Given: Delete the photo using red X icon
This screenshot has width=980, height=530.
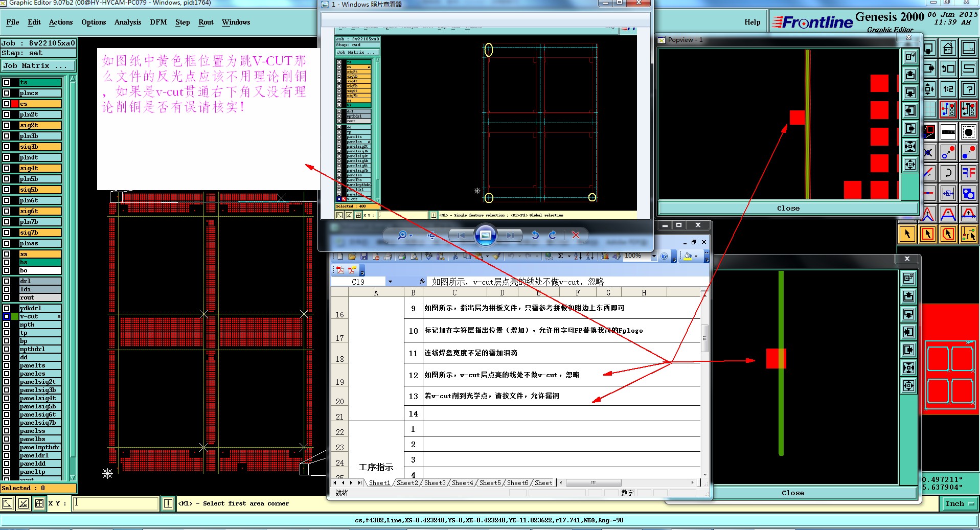Looking at the screenshot, I should click(576, 235).
